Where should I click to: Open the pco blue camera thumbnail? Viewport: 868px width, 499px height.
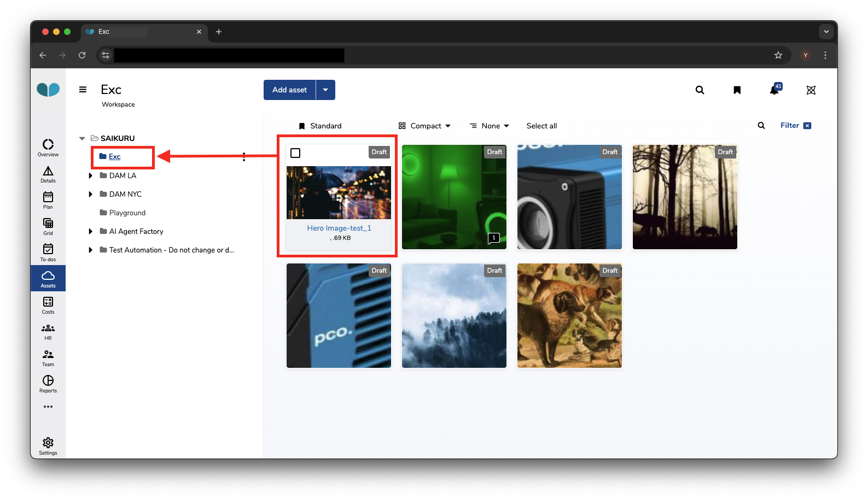[x=339, y=315]
